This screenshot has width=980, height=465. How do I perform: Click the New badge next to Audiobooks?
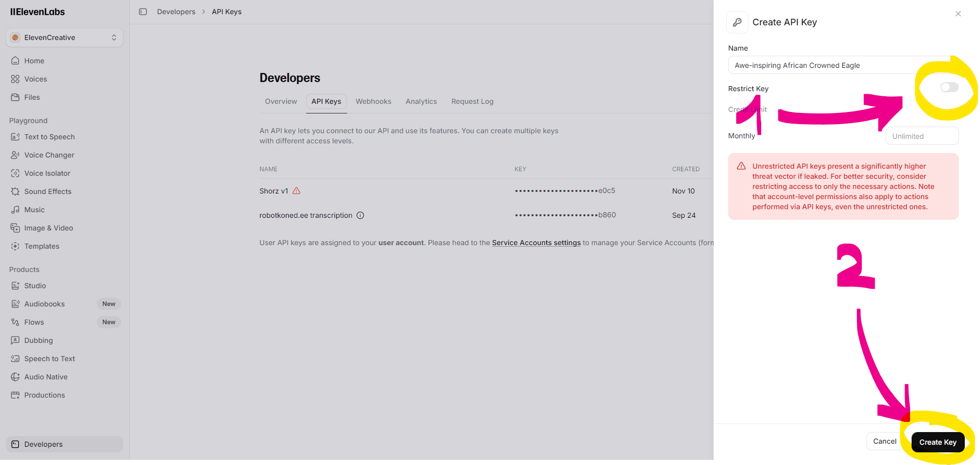point(109,304)
